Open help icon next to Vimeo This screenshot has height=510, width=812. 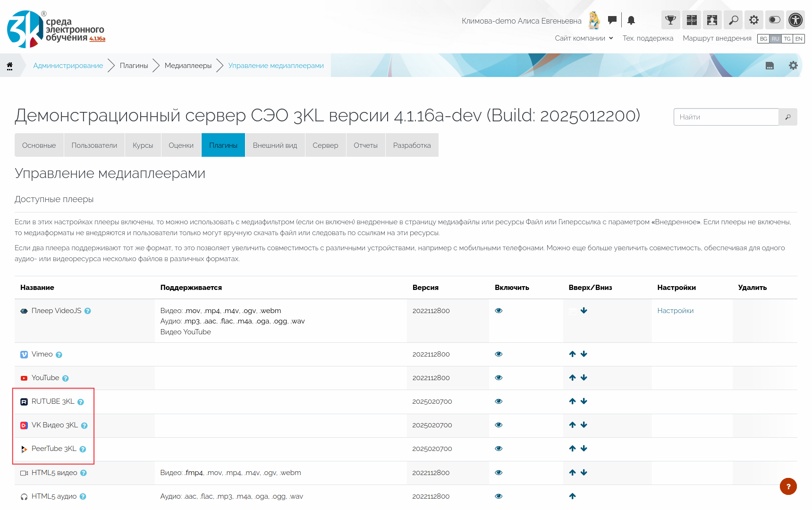(x=59, y=355)
